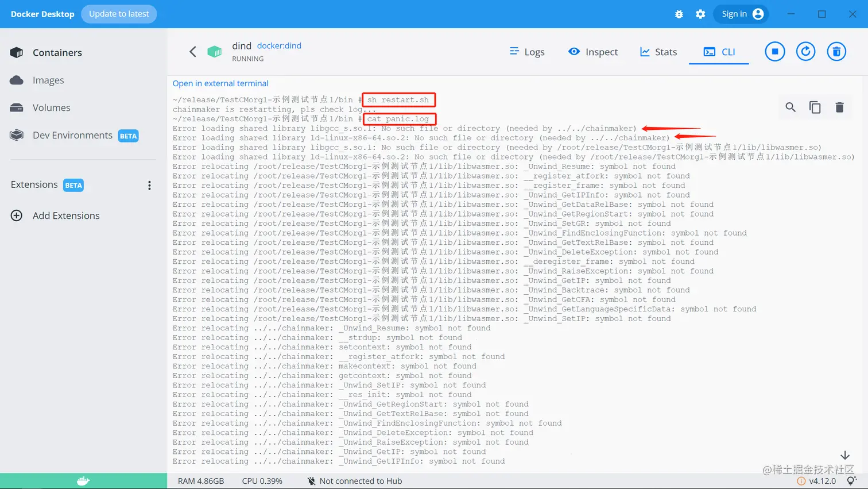Image resolution: width=868 pixels, height=489 pixels.
Task: Clear the terminal with trash icon
Action: pyautogui.click(x=839, y=107)
